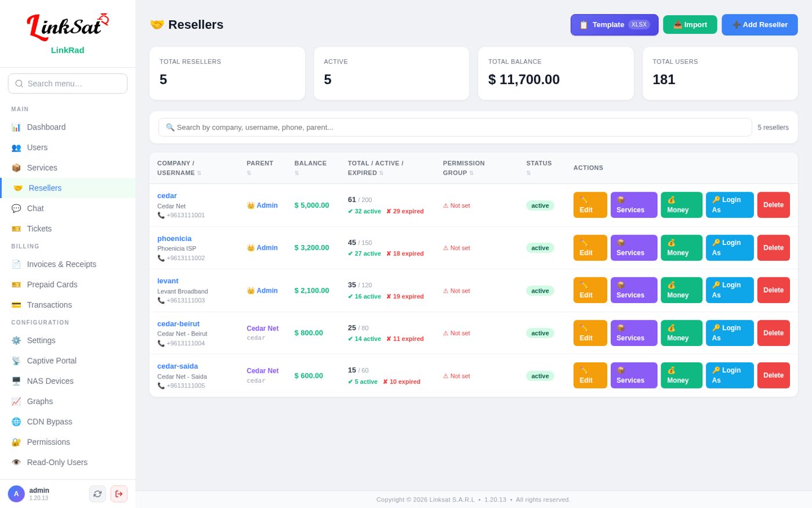Click Cedar Net parent of cedar-beirut
Viewport: 812px width, 508px height.
[x=263, y=329]
